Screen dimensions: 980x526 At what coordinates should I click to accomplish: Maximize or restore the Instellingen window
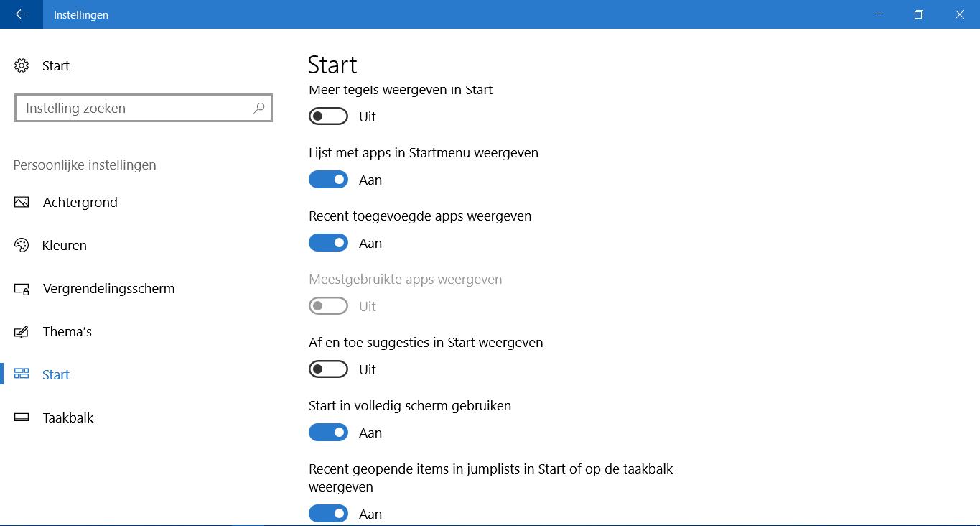click(x=919, y=14)
